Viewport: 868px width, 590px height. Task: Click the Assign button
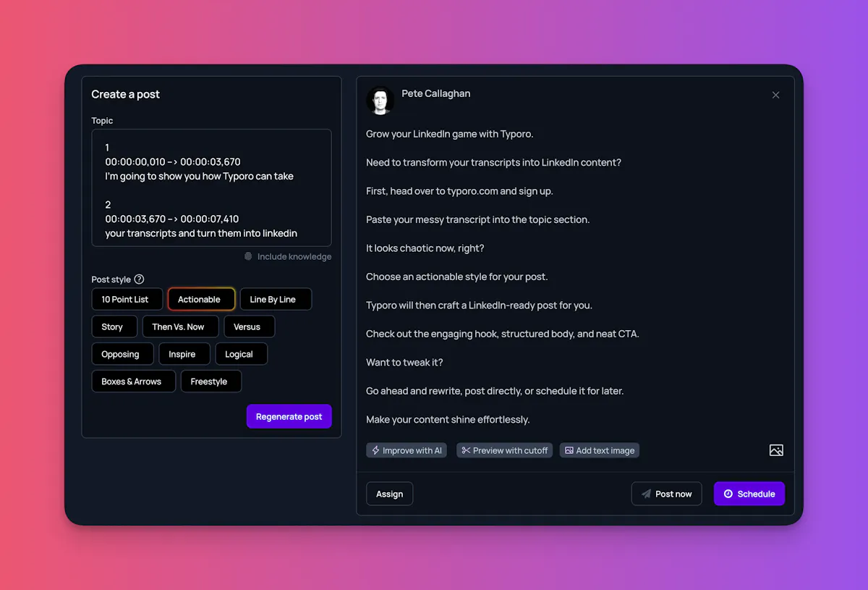click(x=389, y=494)
